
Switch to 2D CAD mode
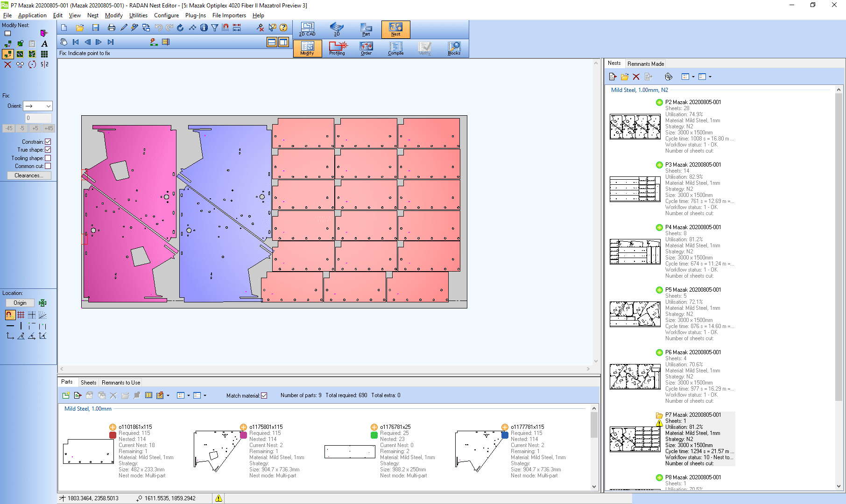pyautogui.click(x=307, y=28)
